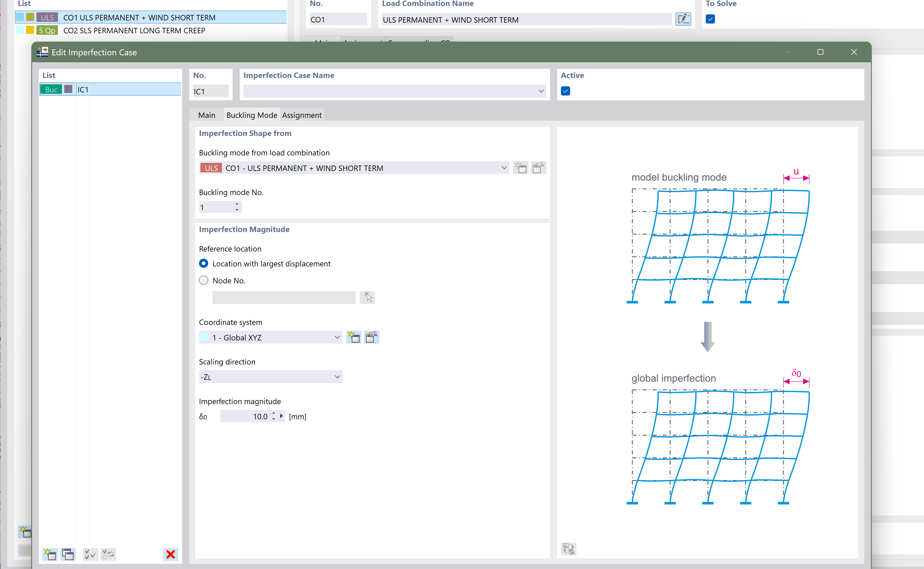Increase the Buckling mode No. spinner

click(237, 204)
